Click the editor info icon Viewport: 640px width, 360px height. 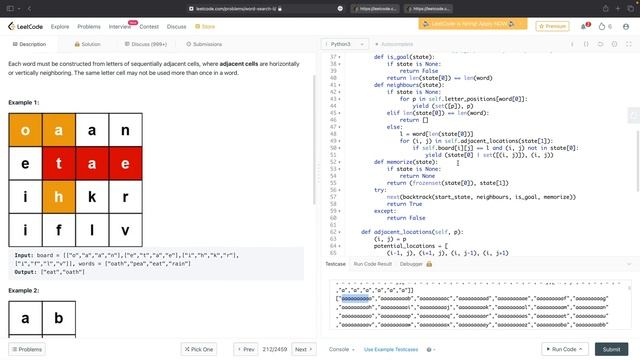[x=572, y=44]
